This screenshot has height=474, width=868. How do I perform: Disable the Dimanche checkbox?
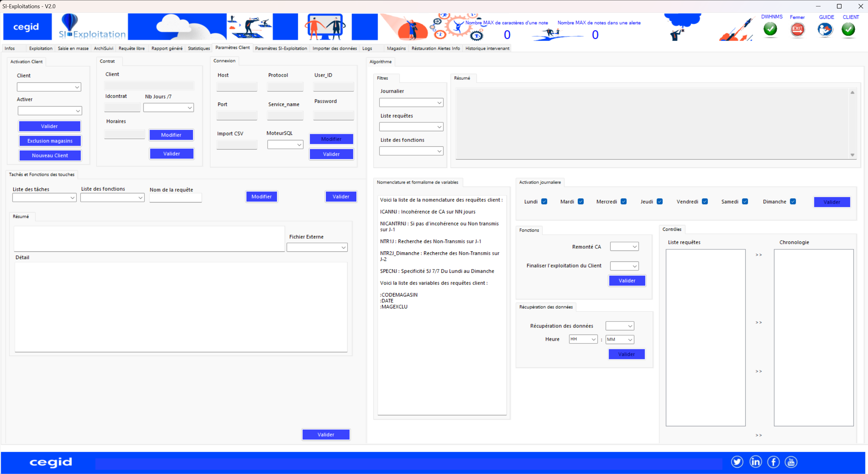pyautogui.click(x=793, y=201)
